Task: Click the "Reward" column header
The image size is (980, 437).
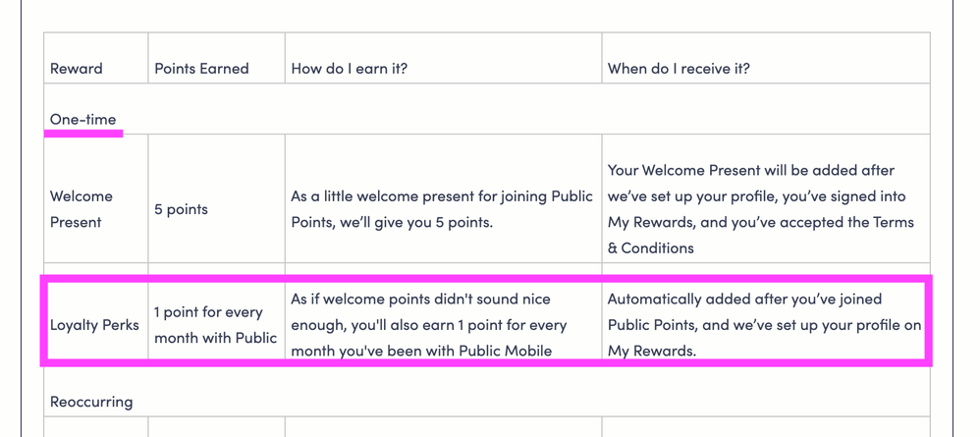Action: [77, 68]
